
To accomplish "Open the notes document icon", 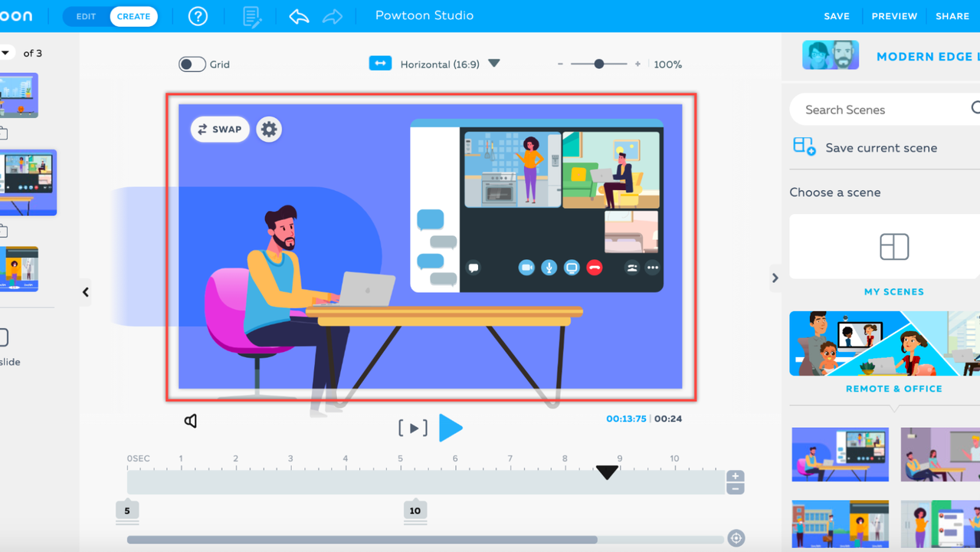I will [251, 16].
